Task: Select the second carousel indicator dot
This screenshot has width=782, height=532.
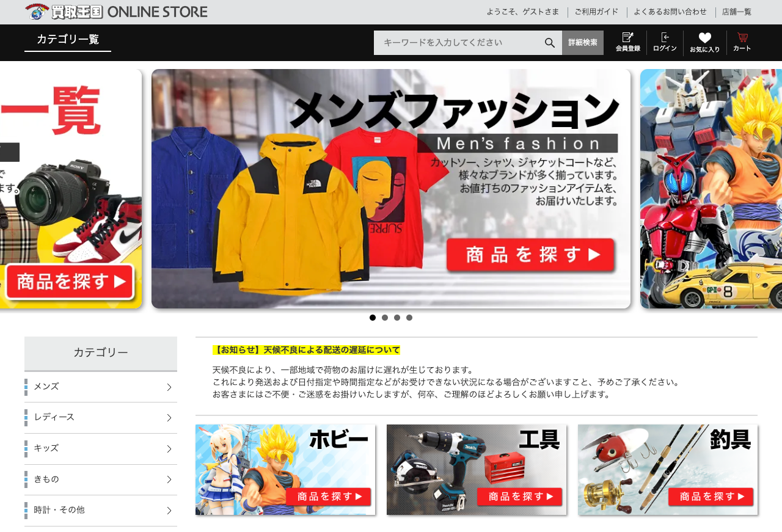Action: [385, 318]
